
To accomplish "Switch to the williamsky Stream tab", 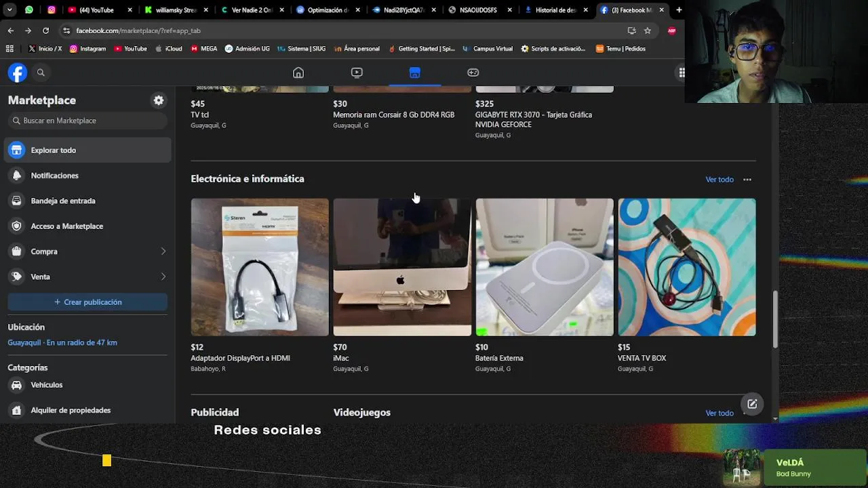I will click(176, 10).
